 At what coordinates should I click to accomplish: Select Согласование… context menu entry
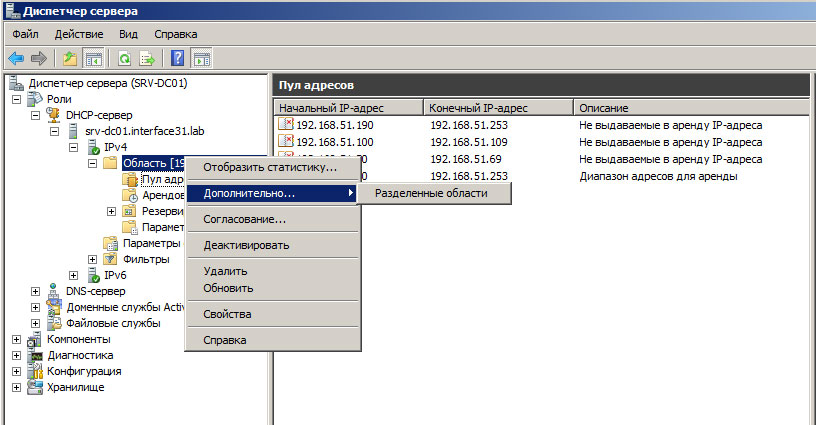pos(273,220)
